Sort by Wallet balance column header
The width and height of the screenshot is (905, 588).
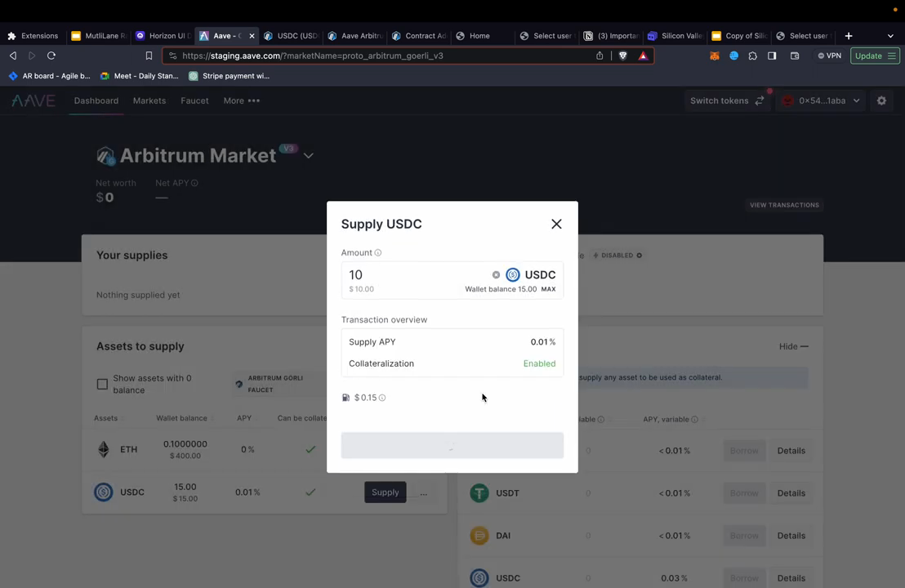pyautogui.click(x=181, y=418)
